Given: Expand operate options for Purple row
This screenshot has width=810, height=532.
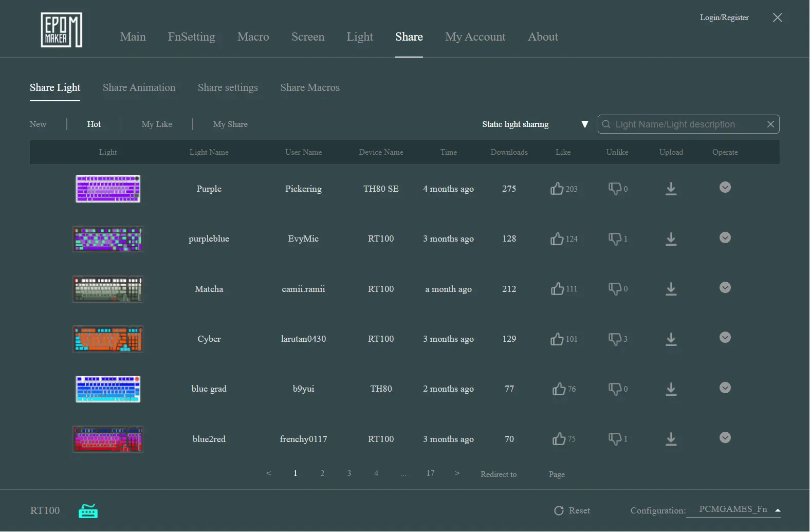Looking at the screenshot, I should [725, 187].
